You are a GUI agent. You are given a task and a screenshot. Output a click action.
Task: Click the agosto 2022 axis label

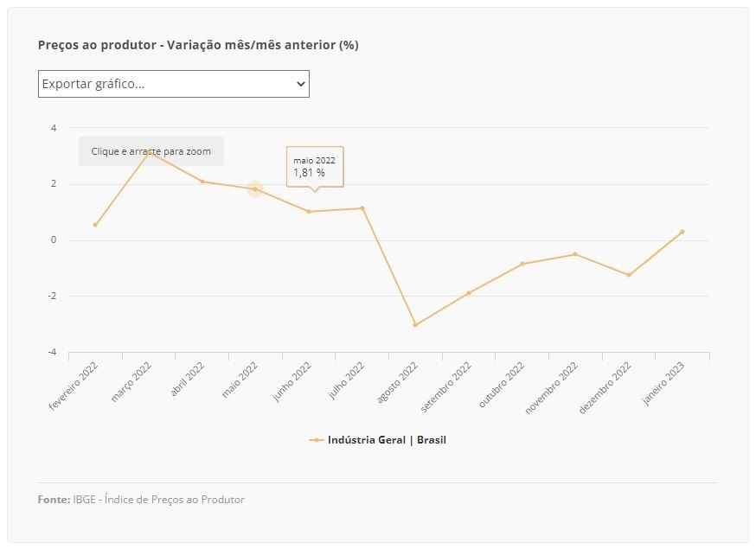(397, 383)
